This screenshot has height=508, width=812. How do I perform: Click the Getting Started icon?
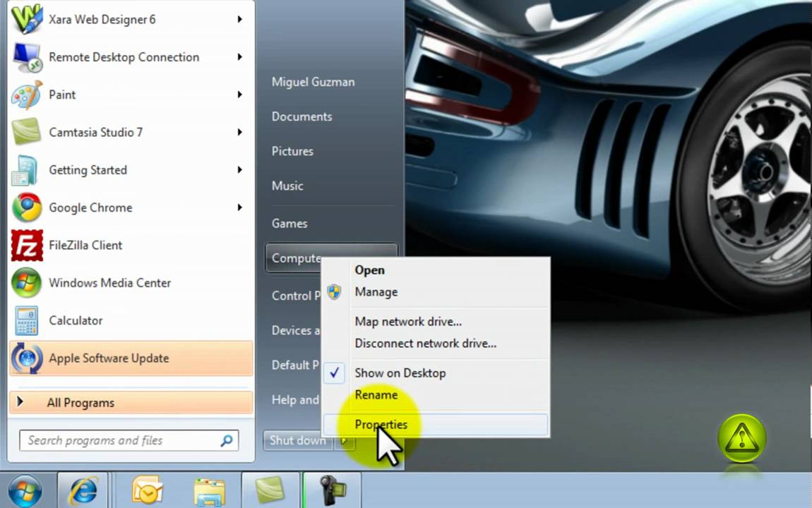click(25, 170)
